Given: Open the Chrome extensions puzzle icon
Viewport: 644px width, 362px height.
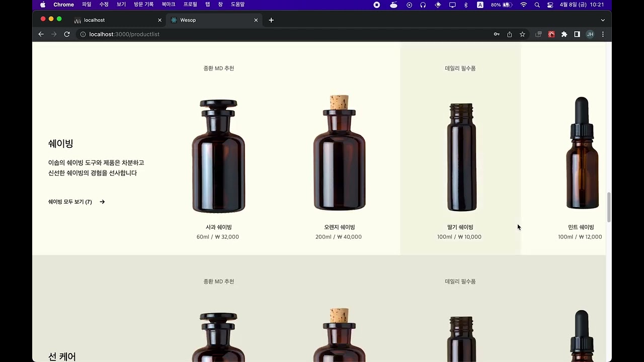Looking at the screenshot, I should click(x=564, y=34).
